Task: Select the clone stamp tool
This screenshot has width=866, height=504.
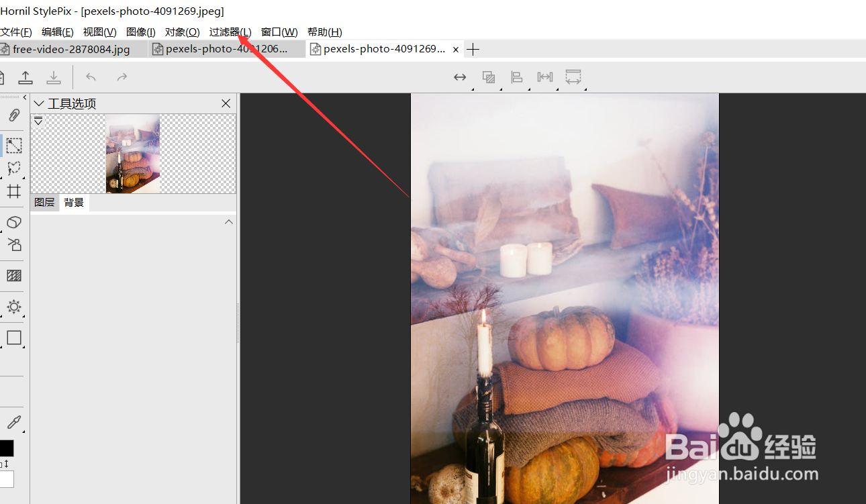Action: pyautogui.click(x=14, y=245)
